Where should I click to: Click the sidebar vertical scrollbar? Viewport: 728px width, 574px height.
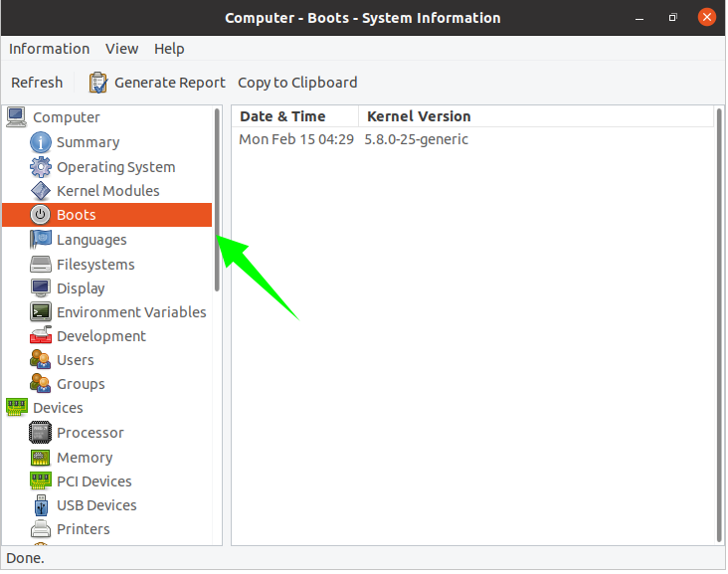[x=218, y=199]
